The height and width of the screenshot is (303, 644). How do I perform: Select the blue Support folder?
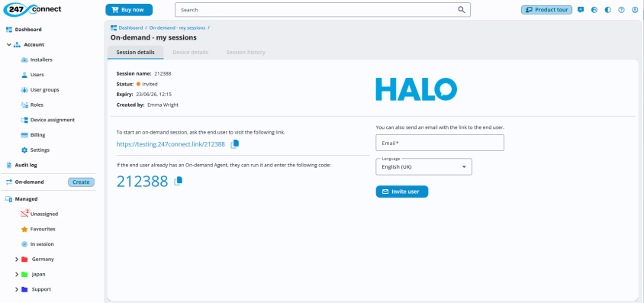point(24,289)
